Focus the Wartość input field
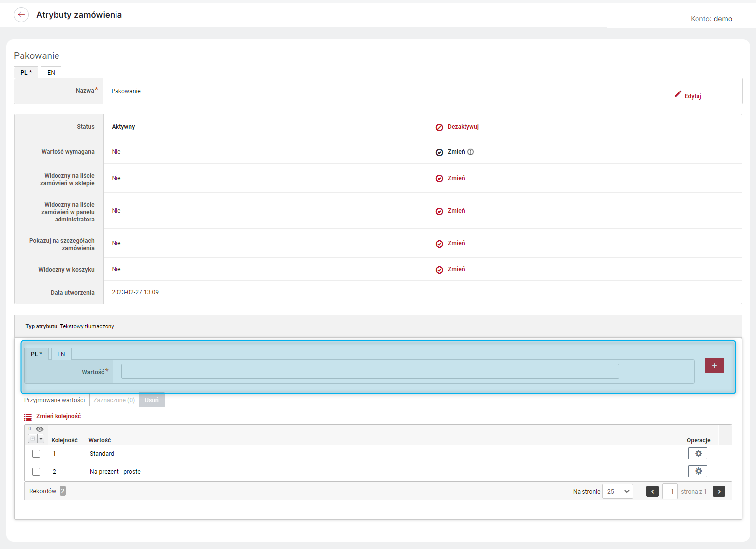The height and width of the screenshot is (549, 756). pyautogui.click(x=370, y=371)
